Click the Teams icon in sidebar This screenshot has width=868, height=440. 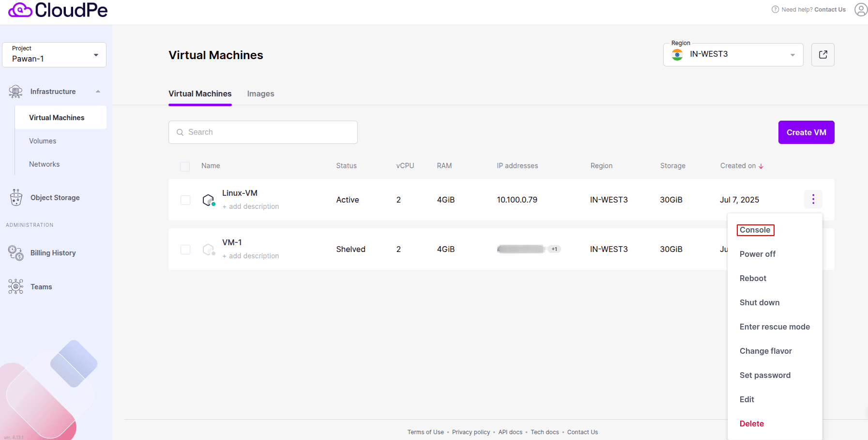(x=16, y=287)
